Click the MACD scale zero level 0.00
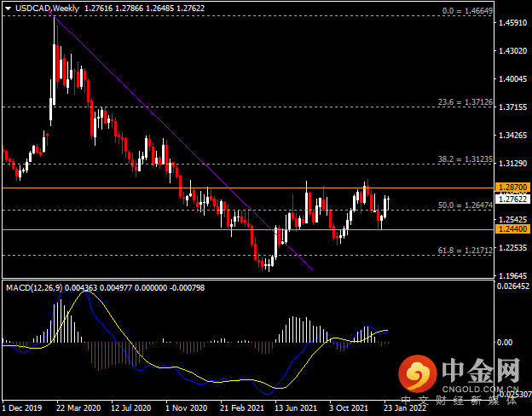This screenshot has width=532, height=416. [505, 343]
